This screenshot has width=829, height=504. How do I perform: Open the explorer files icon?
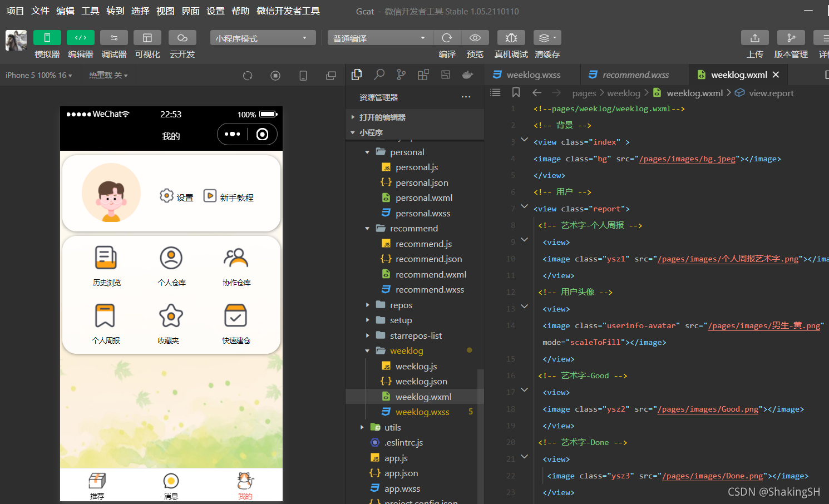357,75
